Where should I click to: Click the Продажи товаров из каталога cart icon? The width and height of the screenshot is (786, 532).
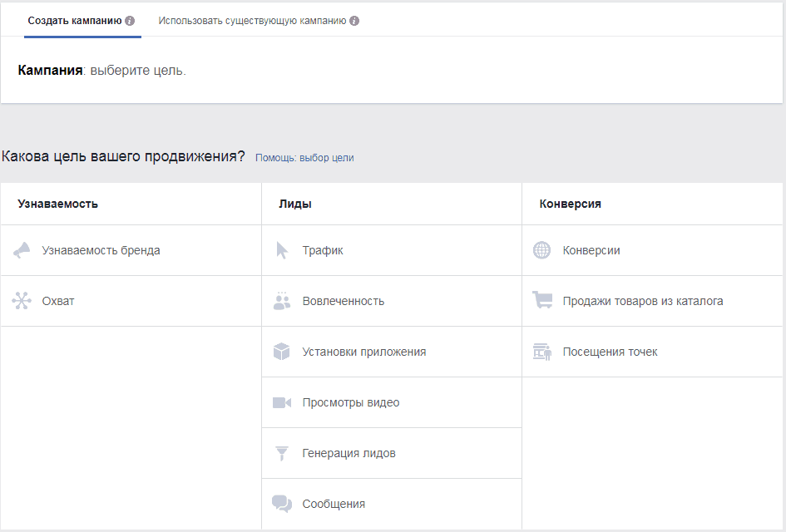point(541,301)
